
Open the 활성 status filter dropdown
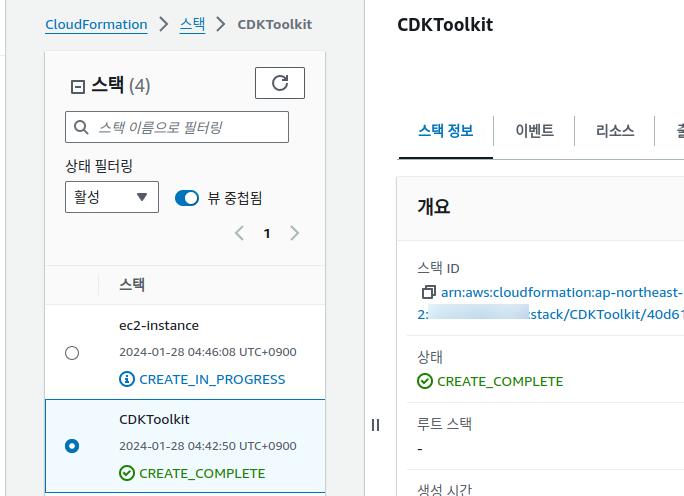point(112,197)
